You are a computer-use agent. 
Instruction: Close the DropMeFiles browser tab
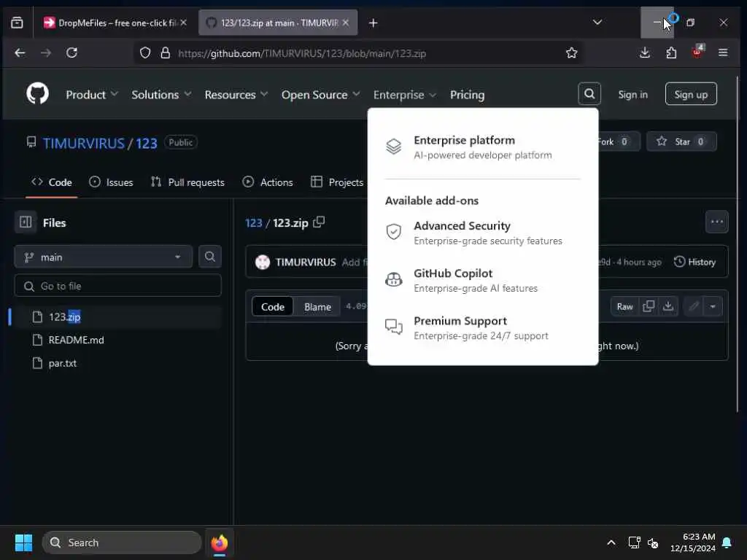[183, 23]
